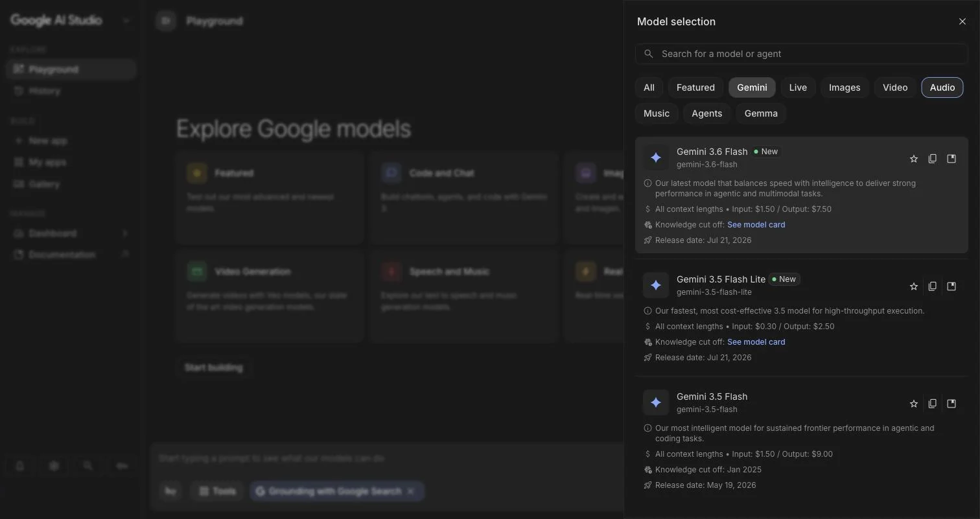Click the Gemini 3.5 Flash Lite sparkle icon

point(656,285)
